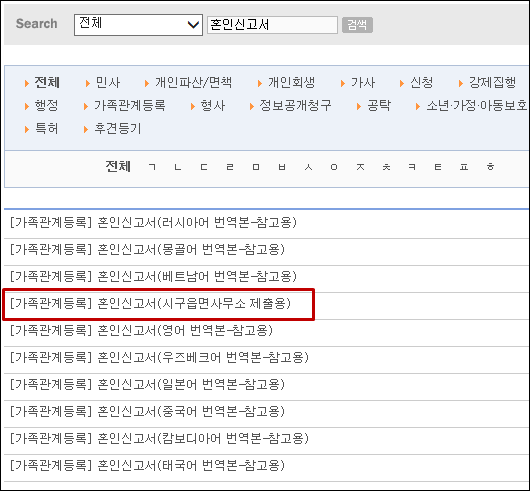This screenshot has width=530, height=491.
Task: Click the search field containing 혼인신고서
Action: click(x=272, y=25)
